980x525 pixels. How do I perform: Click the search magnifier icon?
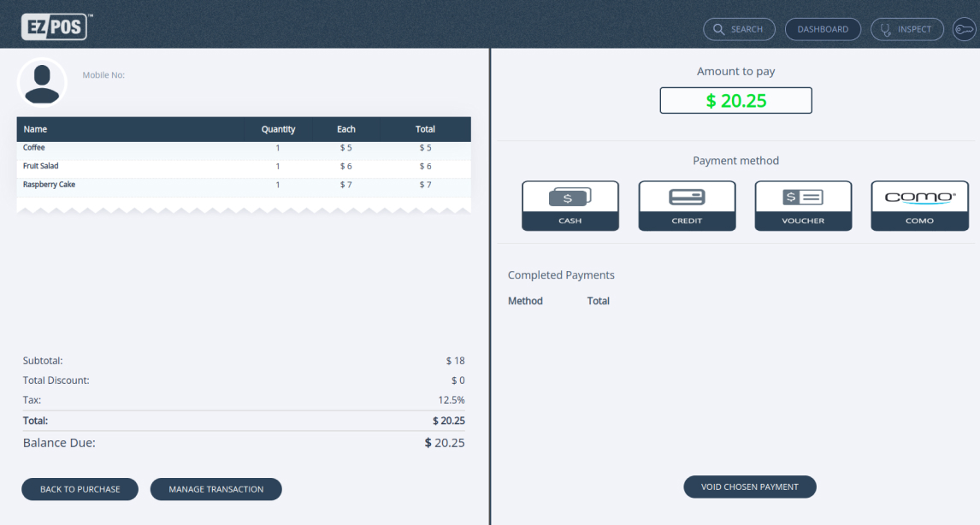pos(717,28)
